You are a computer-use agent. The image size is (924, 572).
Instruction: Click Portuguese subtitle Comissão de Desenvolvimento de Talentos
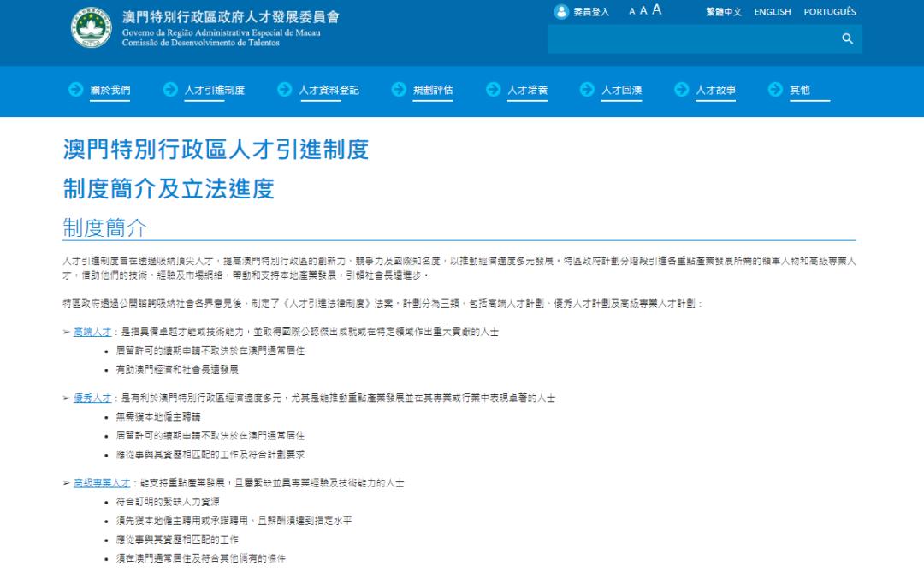200,43
